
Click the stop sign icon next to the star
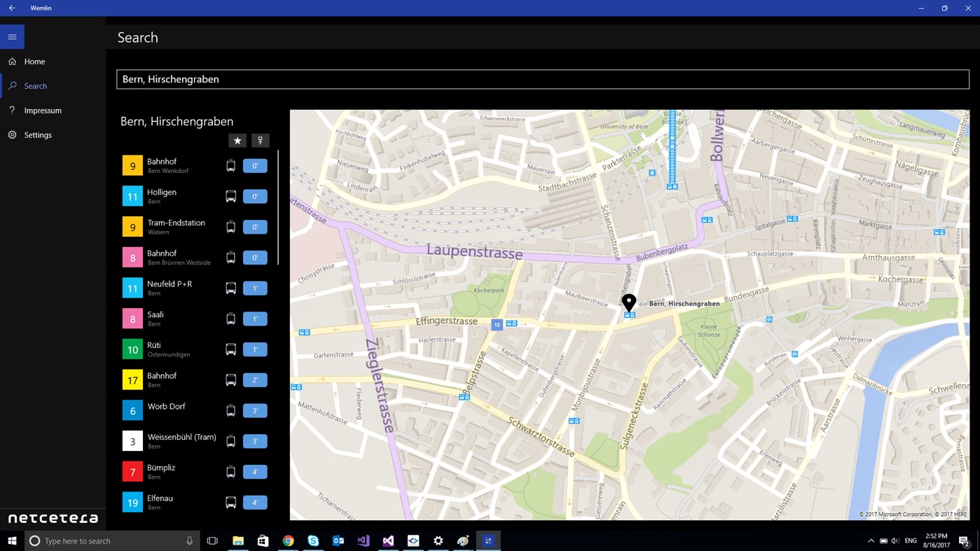click(260, 140)
